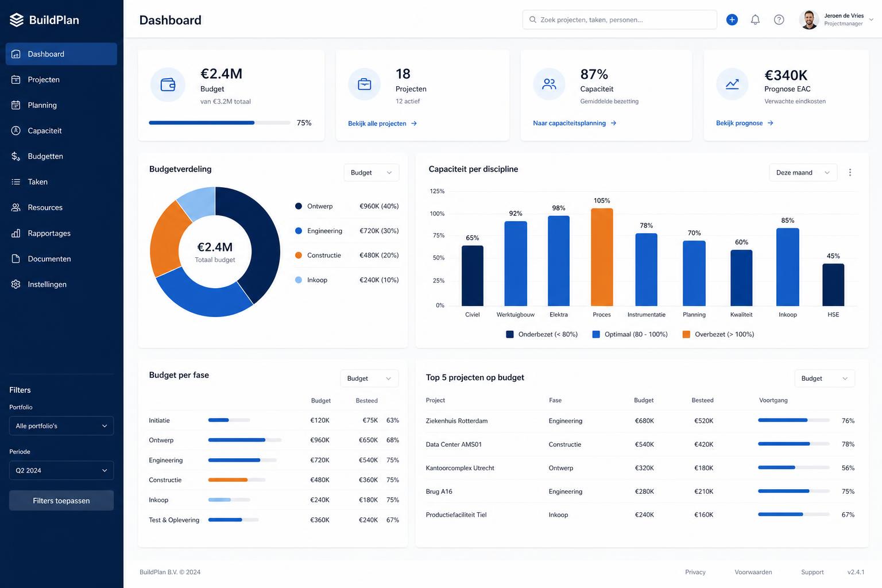The height and width of the screenshot is (588, 882).
Task: Click the BuildPlan logo icon
Action: coord(17,20)
